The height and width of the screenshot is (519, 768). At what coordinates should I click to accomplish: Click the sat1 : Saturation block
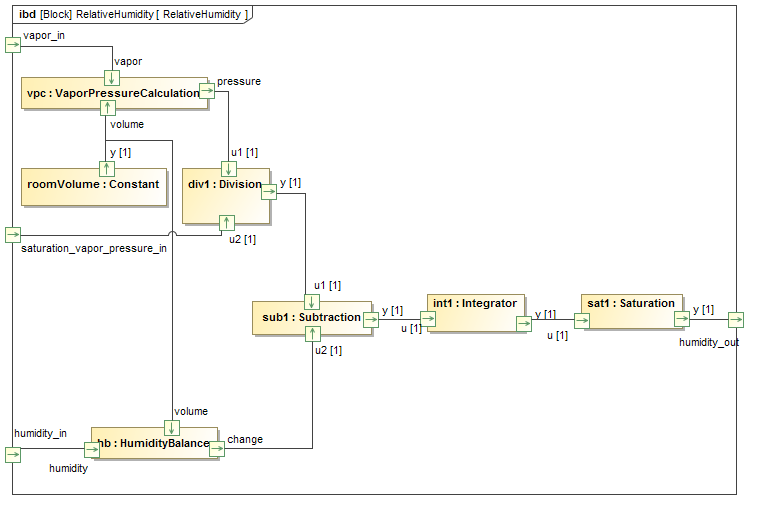[632, 311]
